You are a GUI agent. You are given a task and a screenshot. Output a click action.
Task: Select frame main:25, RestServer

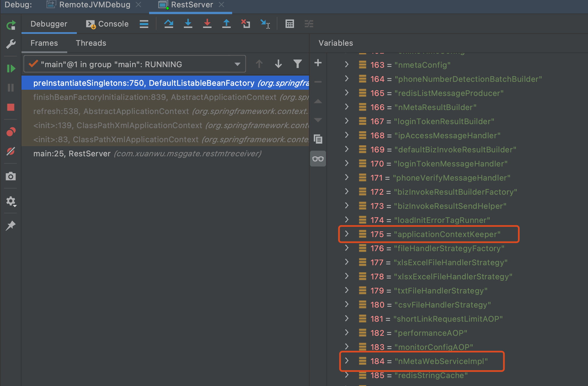pyautogui.click(x=165, y=153)
